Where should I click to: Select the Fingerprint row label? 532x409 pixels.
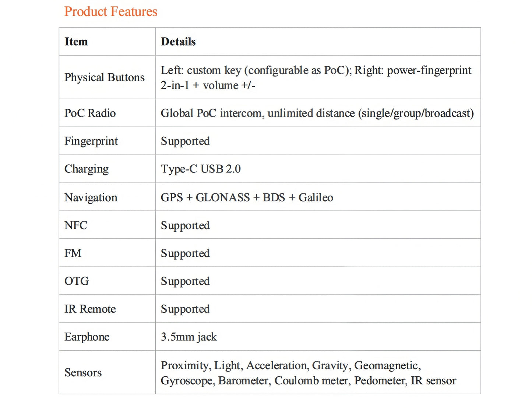click(x=91, y=141)
